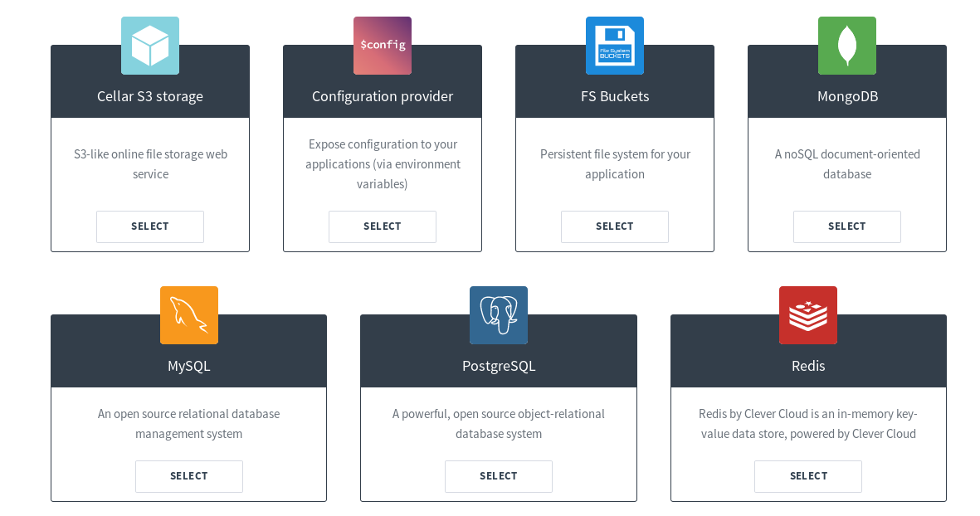Click the Redis red stack icon

[808, 315]
